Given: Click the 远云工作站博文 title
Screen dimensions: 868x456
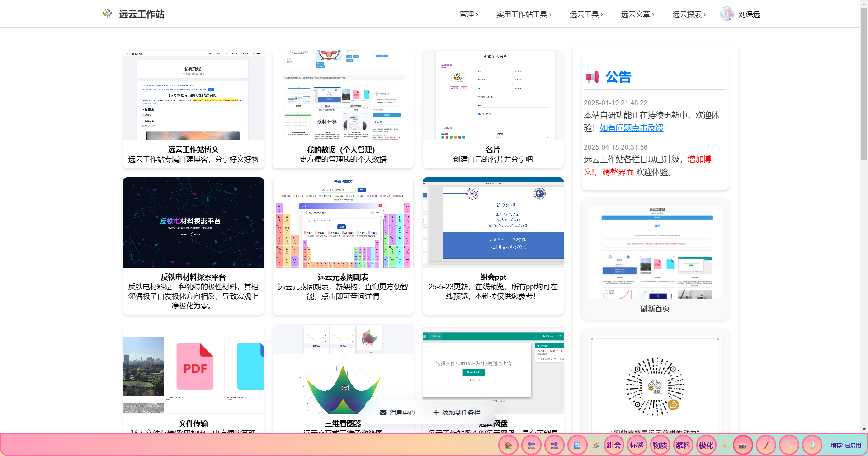Looking at the screenshot, I should click(193, 150).
